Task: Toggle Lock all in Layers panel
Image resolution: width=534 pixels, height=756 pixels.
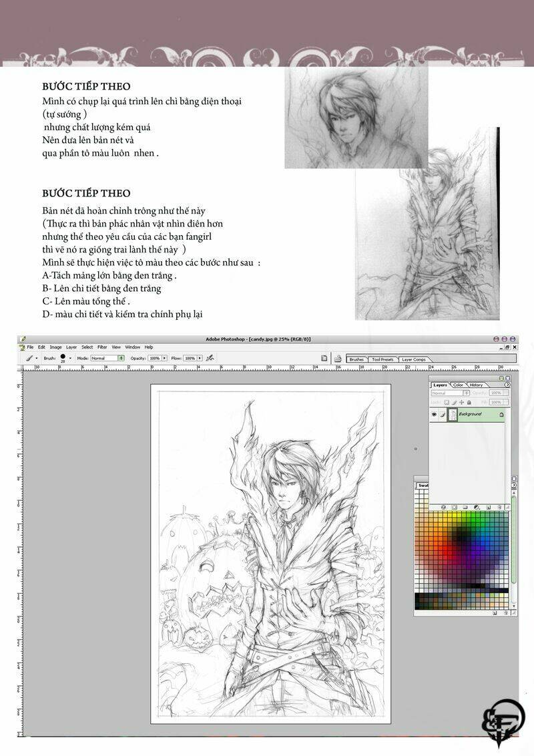Action: 469,402
